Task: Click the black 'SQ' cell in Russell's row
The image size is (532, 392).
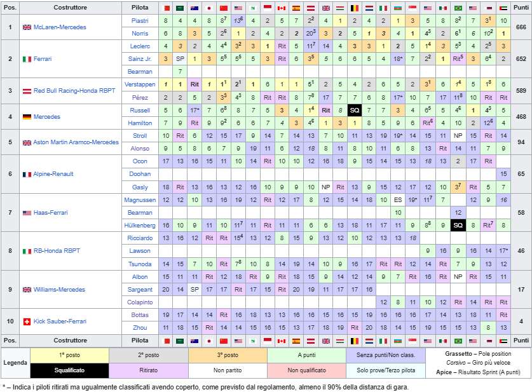Action: [355, 110]
